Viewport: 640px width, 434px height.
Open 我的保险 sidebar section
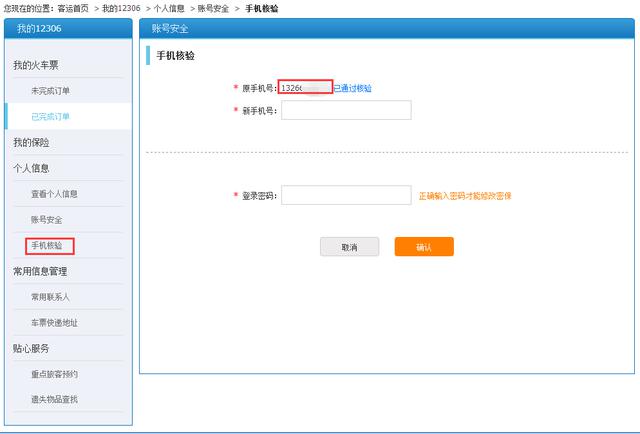(x=31, y=143)
